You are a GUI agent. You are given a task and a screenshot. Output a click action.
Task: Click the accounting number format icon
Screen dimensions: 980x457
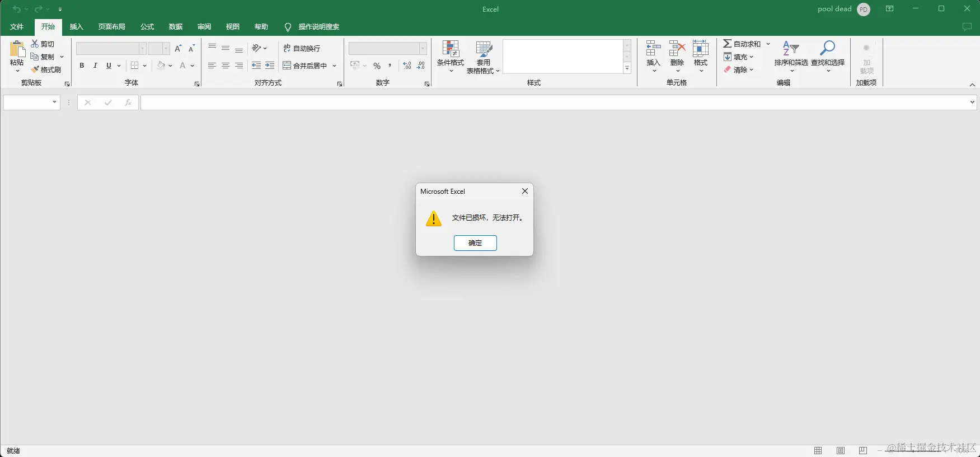[x=355, y=66]
